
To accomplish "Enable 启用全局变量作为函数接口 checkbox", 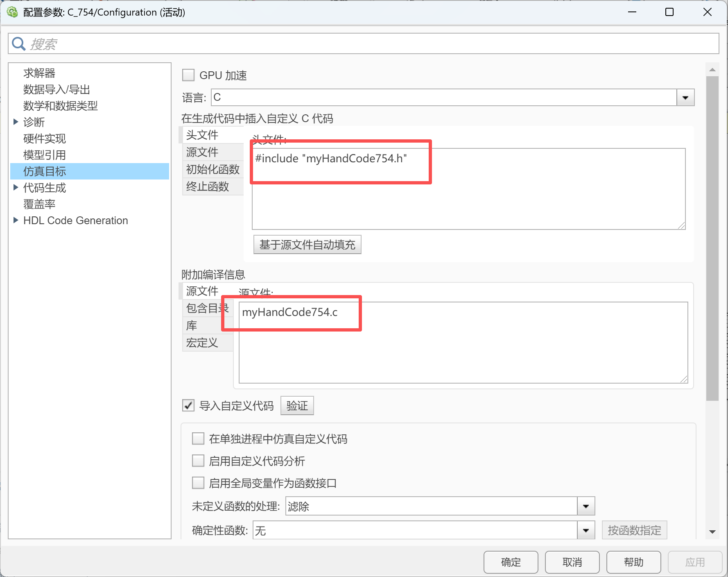I will tap(198, 483).
